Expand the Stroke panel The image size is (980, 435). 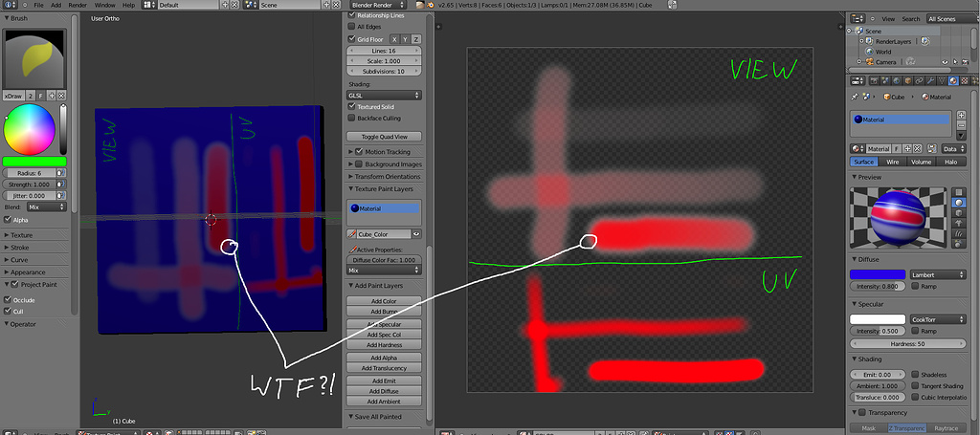21,248
